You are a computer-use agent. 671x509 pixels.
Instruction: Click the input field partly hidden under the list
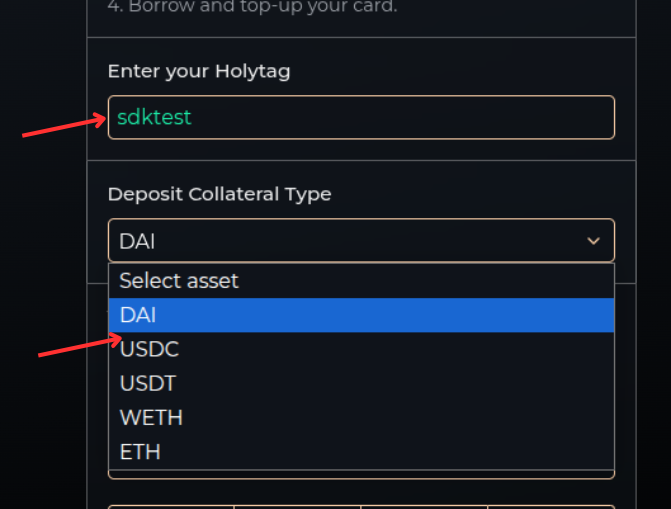click(x=361, y=474)
